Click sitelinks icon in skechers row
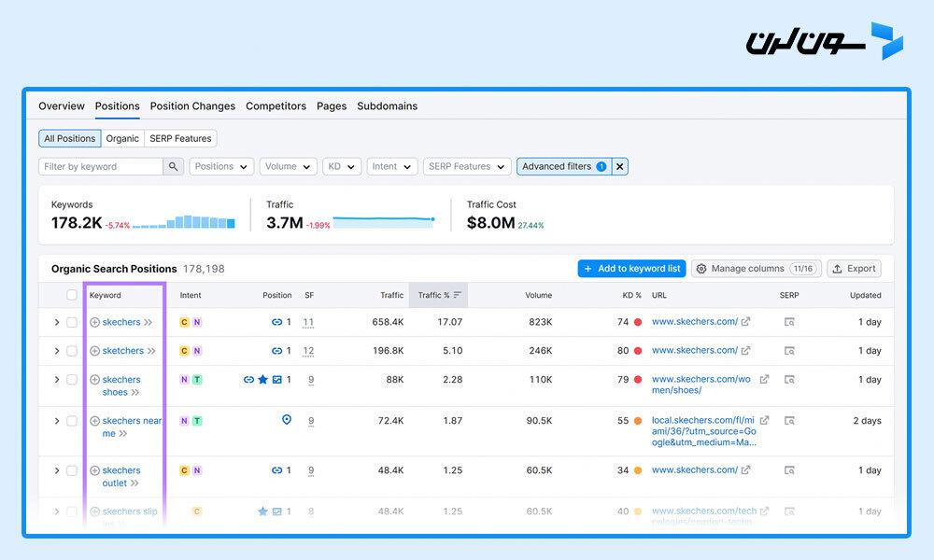The image size is (934, 560). pyautogui.click(x=277, y=322)
